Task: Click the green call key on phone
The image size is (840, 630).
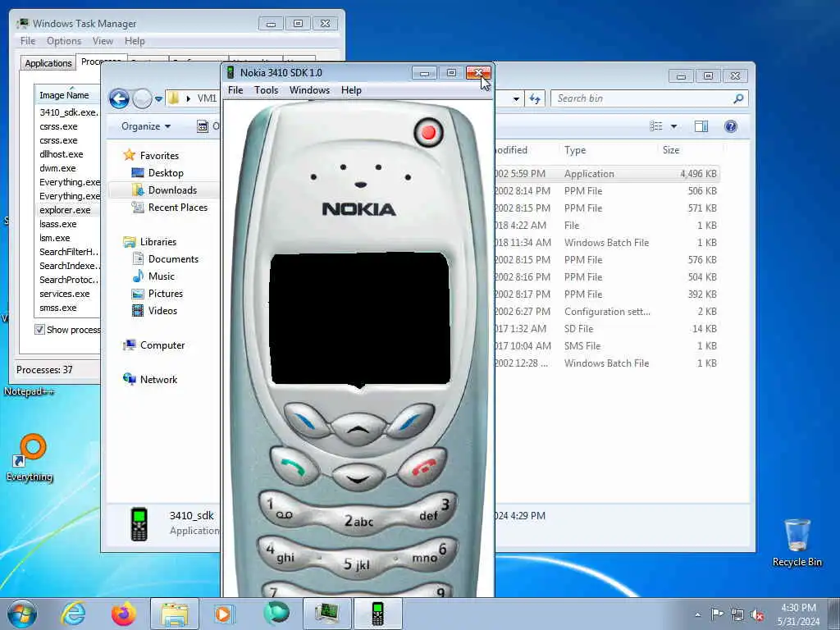Action: pos(294,467)
